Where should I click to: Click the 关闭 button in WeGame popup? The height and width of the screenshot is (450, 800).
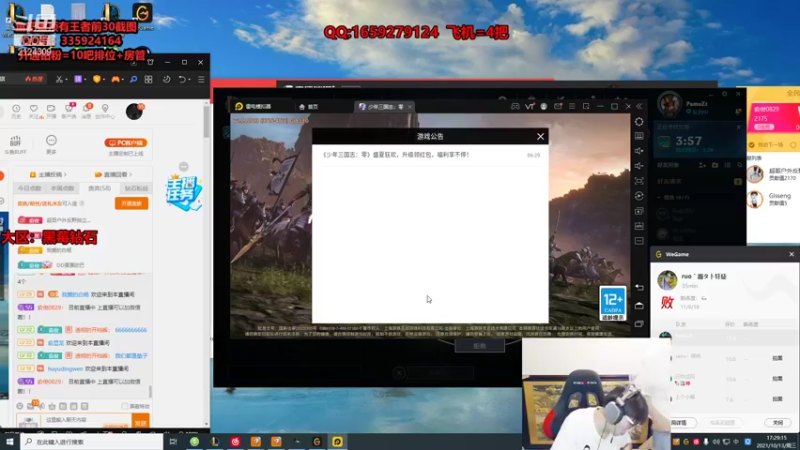778,422
